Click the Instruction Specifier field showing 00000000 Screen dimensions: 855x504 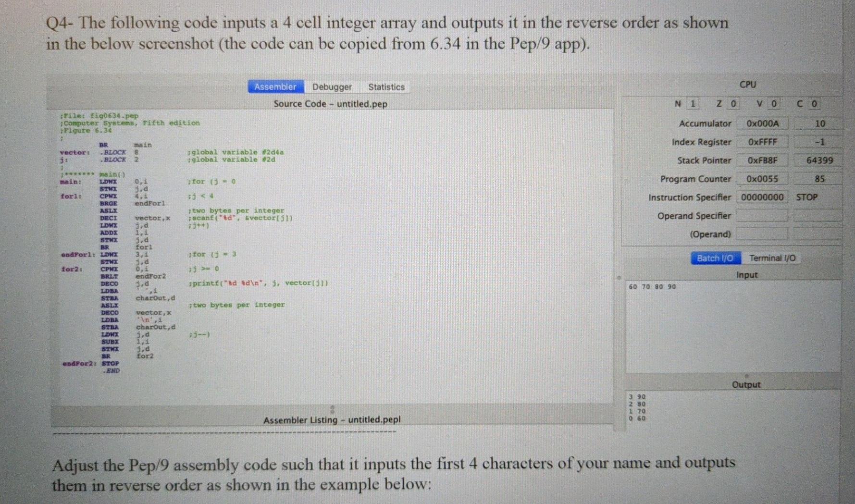point(762,197)
